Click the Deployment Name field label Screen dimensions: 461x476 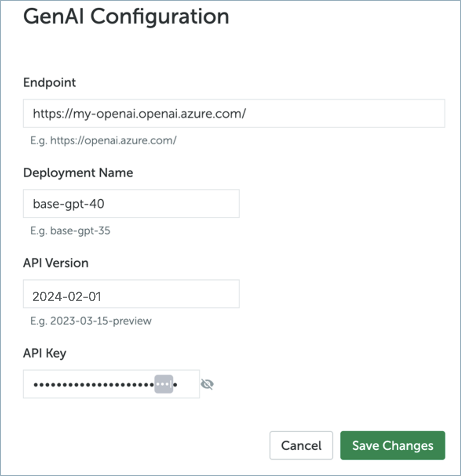pos(78,173)
